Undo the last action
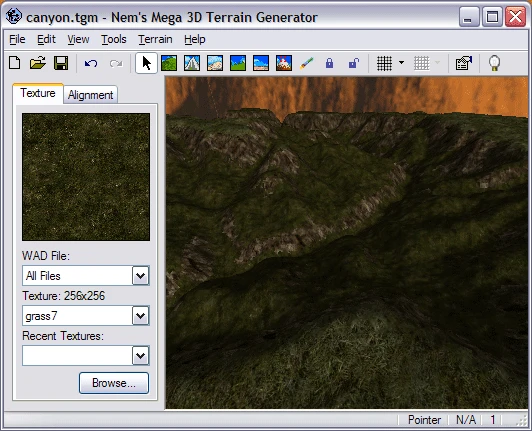Viewport: 532px width, 431px height. pos(91,63)
